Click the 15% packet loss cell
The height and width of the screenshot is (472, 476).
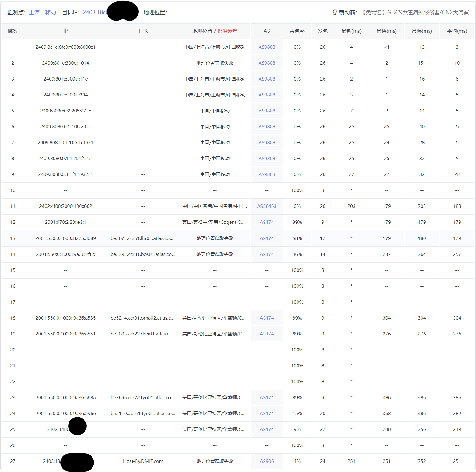point(297,414)
